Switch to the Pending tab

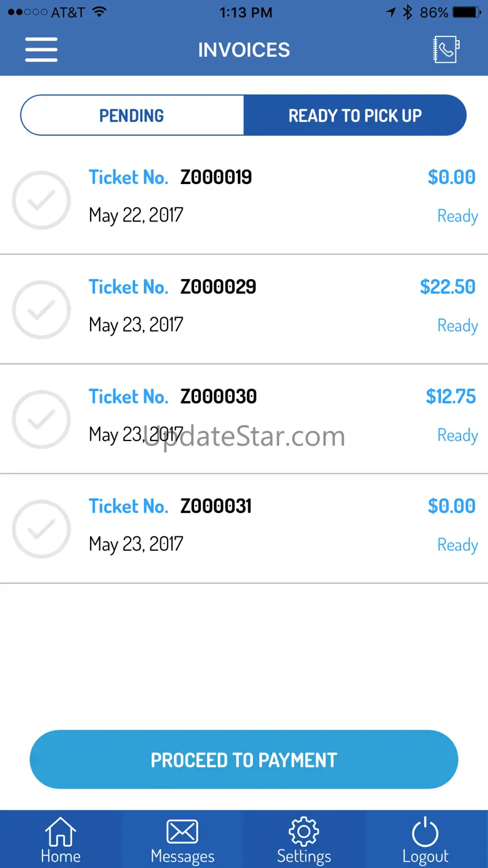[x=132, y=115]
